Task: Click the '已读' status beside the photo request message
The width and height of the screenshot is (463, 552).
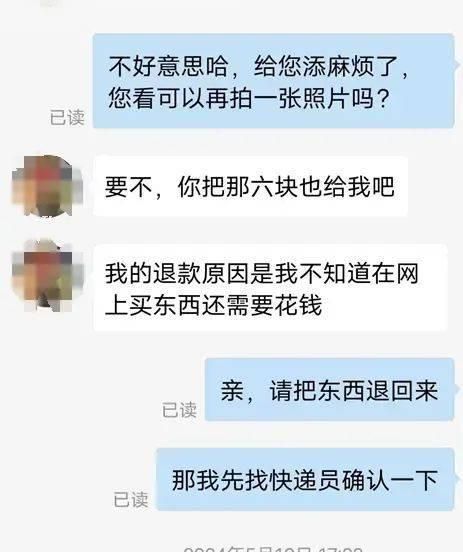Action: pos(67,117)
